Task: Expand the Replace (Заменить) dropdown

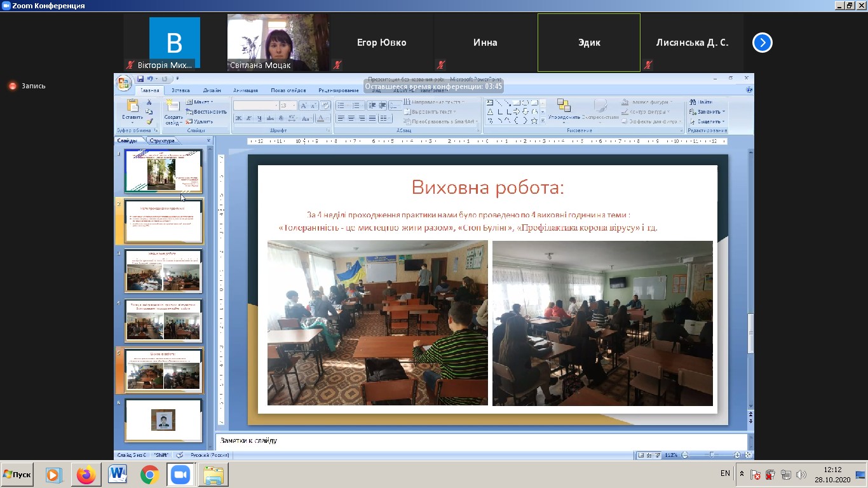Action: pos(724,112)
